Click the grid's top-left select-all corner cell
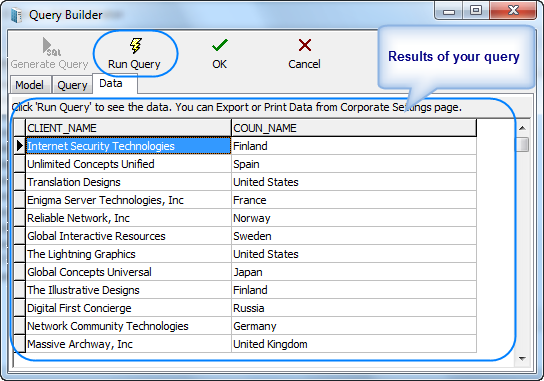Image resolution: width=544 pixels, height=381 pixels. (x=19, y=128)
